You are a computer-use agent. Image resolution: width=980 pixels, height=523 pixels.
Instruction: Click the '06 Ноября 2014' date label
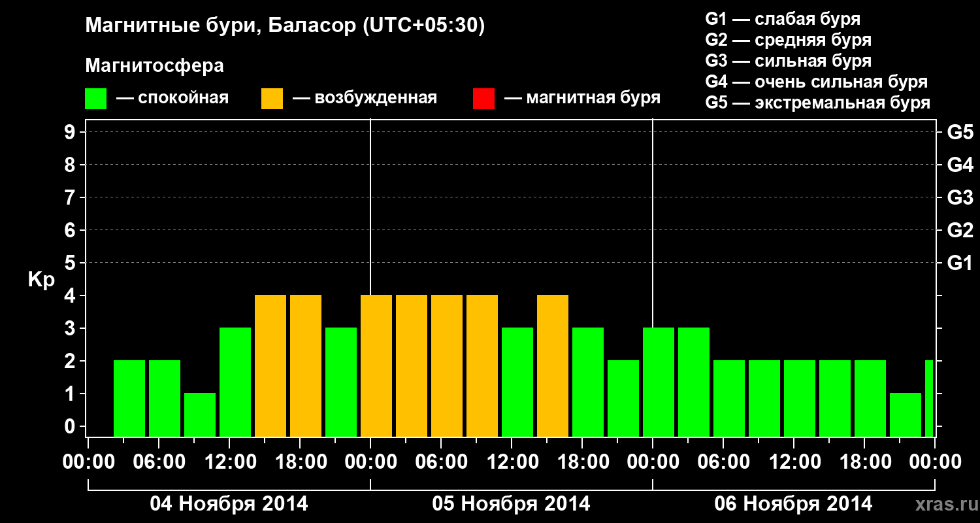(793, 504)
